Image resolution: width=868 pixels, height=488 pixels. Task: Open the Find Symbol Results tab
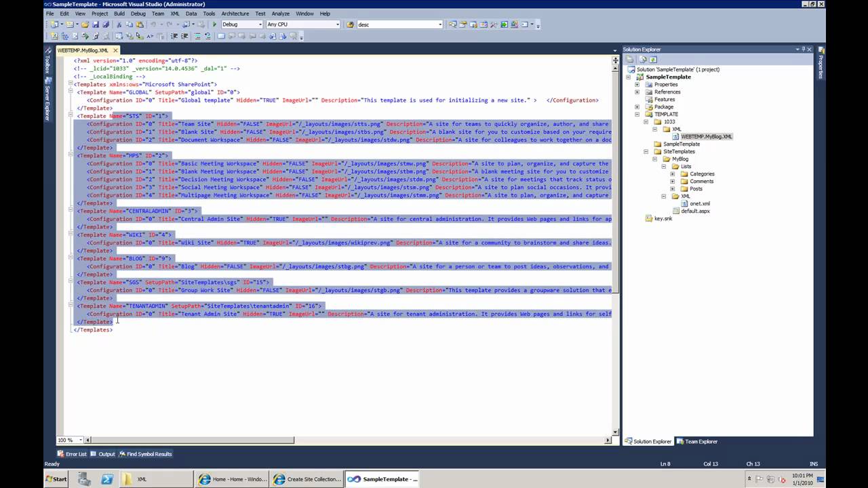point(146,454)
